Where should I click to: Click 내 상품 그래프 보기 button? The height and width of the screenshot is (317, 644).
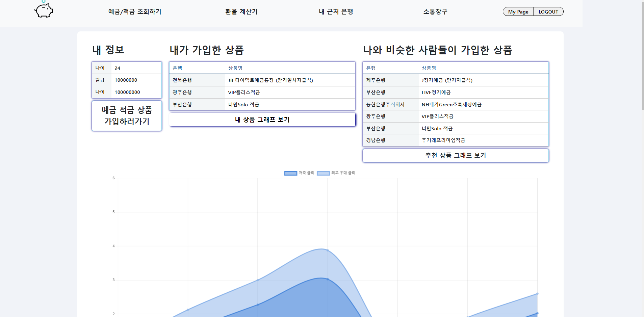pyautogui.click(x=262, y=120)
